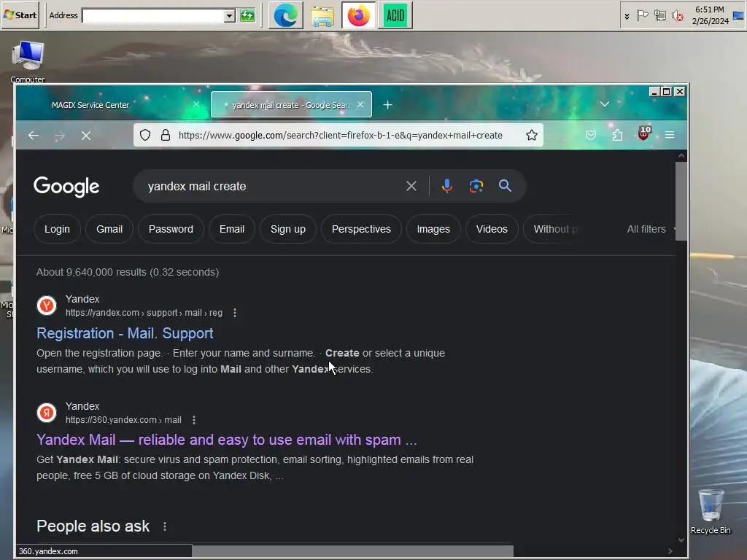The image size is (747, 560).
Task: Open the Computer desktop icon
Action: pos(28,62)
